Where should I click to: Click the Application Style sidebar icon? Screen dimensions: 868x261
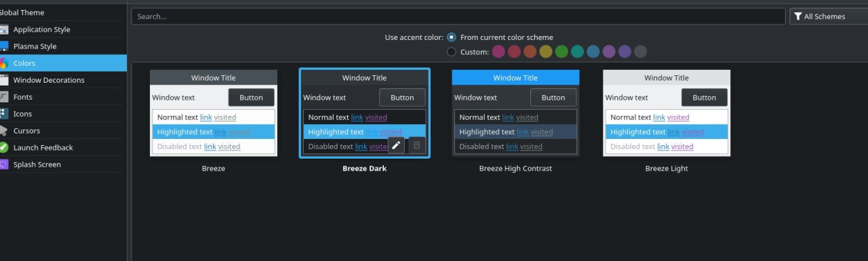3,29
